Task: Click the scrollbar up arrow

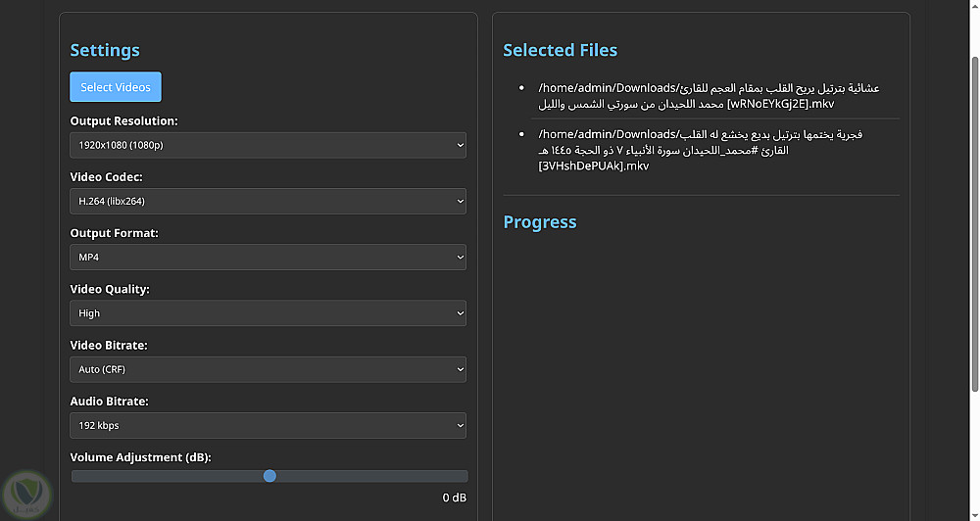Action: coord(972,7)
